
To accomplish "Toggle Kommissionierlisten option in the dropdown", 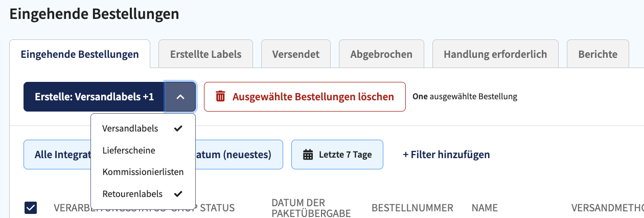I will [143, 172].
